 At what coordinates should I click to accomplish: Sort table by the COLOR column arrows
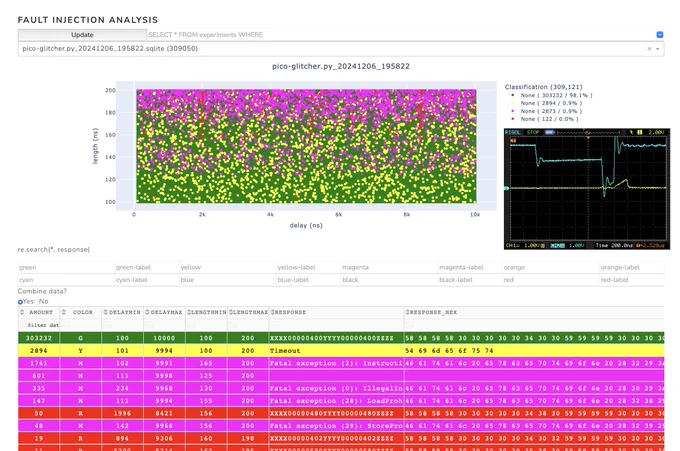(x=64, y=312)
